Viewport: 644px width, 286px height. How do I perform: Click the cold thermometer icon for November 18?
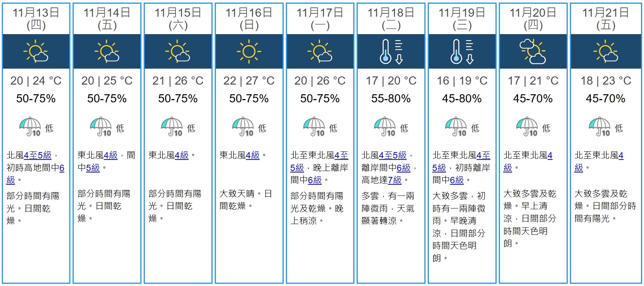(391, 52)
